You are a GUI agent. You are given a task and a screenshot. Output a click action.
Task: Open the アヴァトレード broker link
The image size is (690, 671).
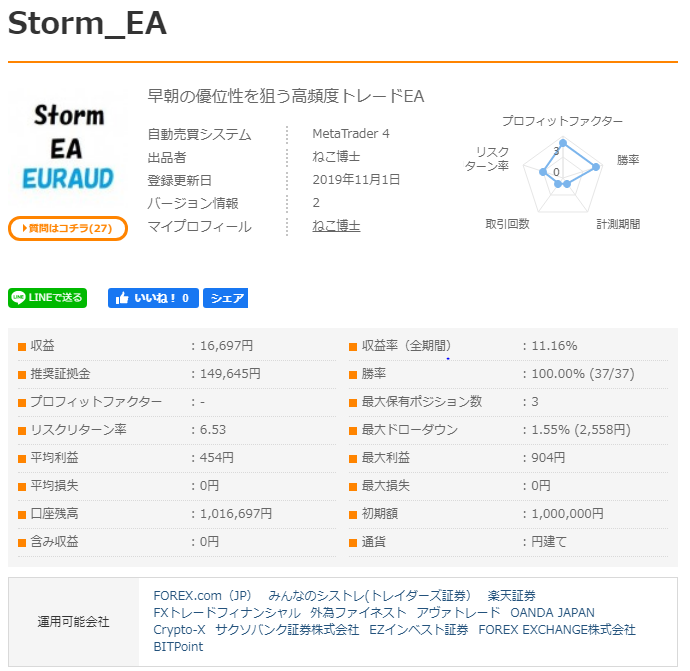(x=458, y=613)
